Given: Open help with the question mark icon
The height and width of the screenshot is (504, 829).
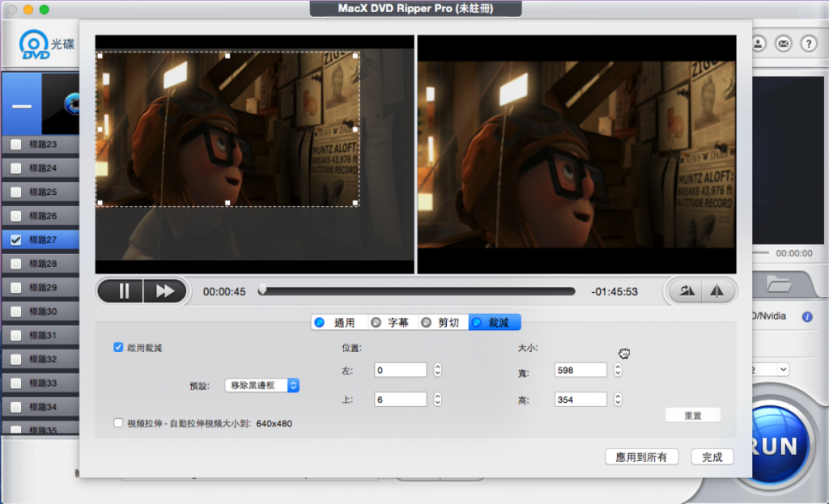Looking at the screenshot, I should tap(809, 44).
